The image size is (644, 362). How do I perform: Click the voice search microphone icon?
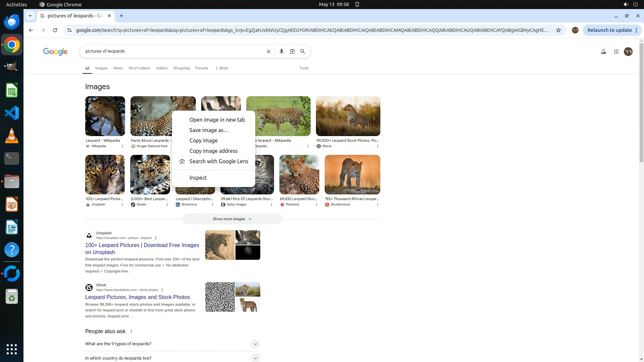click(x=281, y=51)
